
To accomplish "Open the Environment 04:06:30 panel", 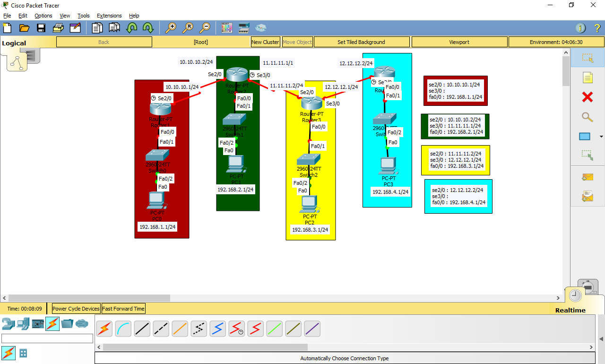I will point(556,42).
